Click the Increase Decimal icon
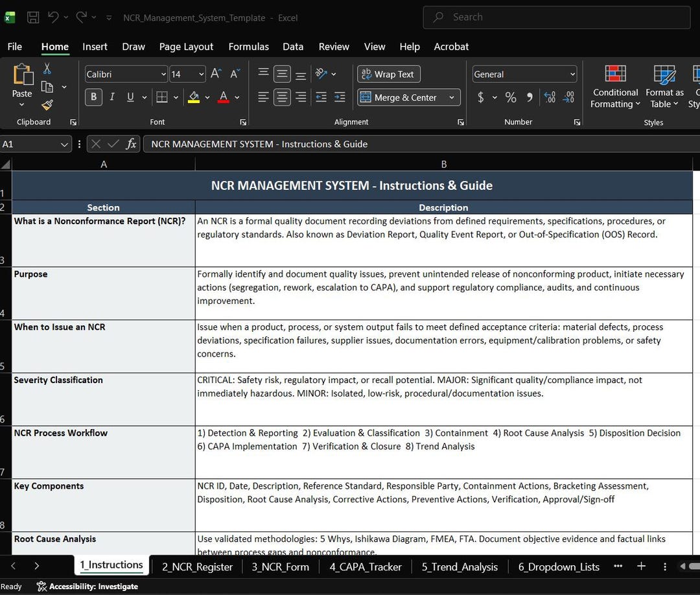Screen dimensions: 700x595 coord(550,97)
